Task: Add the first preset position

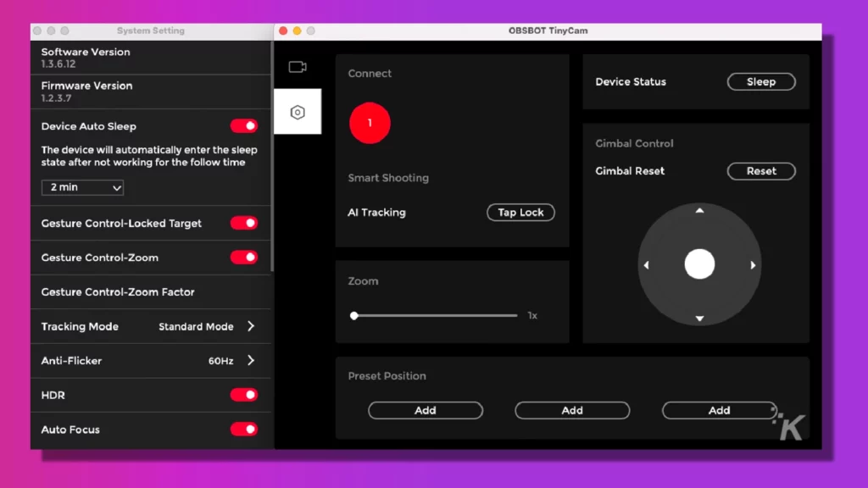Action: pos(426,411)
